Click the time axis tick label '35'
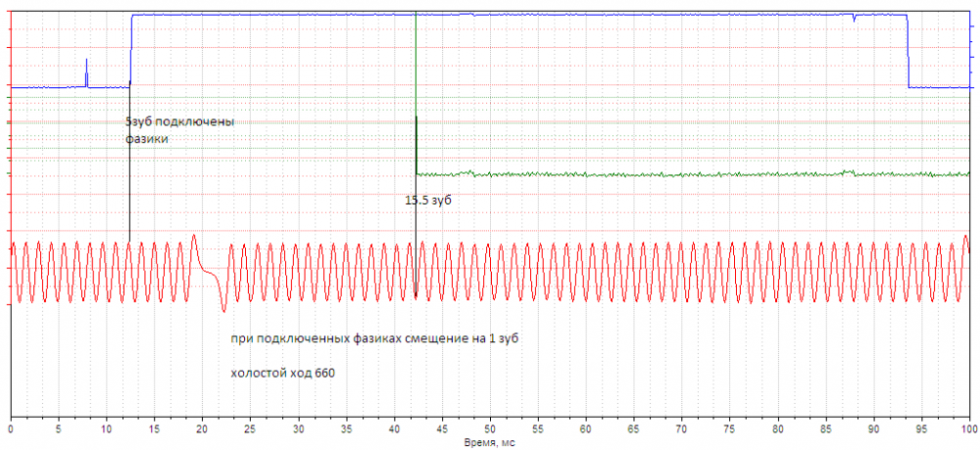 tap(346, 429)
